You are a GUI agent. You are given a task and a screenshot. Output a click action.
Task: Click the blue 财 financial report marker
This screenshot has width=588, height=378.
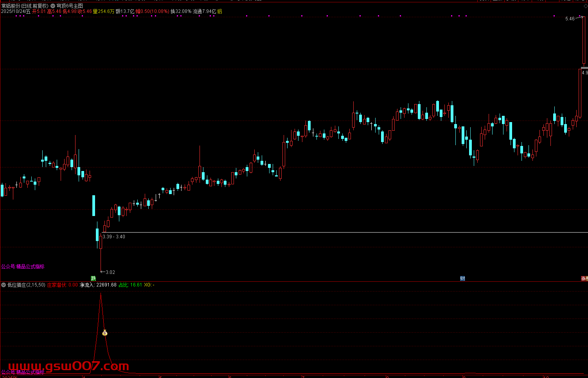coord(462,279)
